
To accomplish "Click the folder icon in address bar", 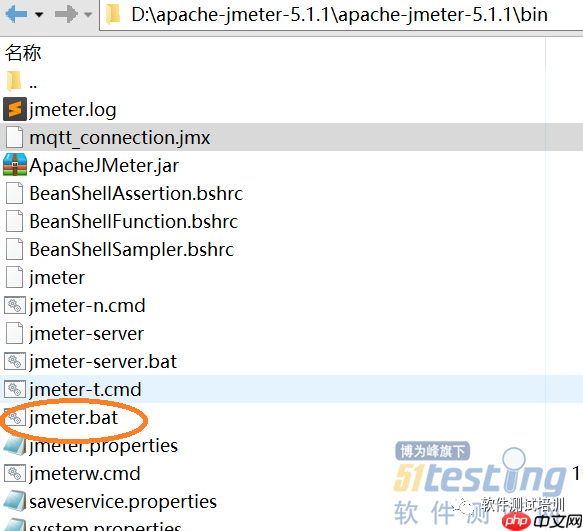I will coord(113,15).
